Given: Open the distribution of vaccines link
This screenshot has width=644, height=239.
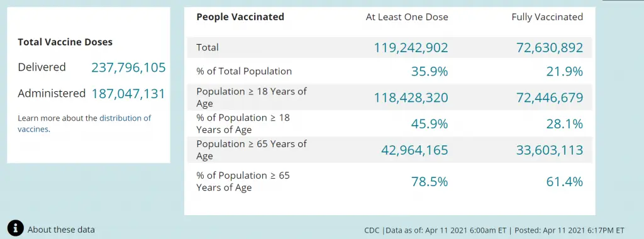Looking at the screenshot, I should click(x=84, y=124).
